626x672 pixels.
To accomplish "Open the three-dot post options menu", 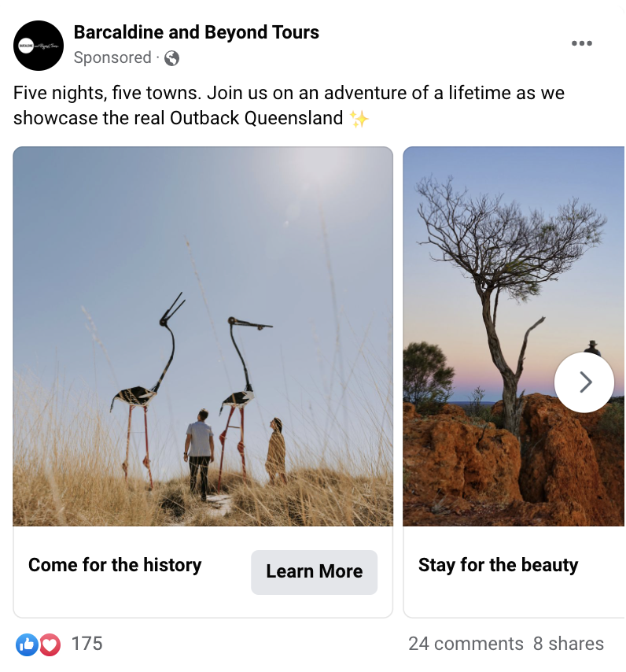I will (x=581, y=43).
